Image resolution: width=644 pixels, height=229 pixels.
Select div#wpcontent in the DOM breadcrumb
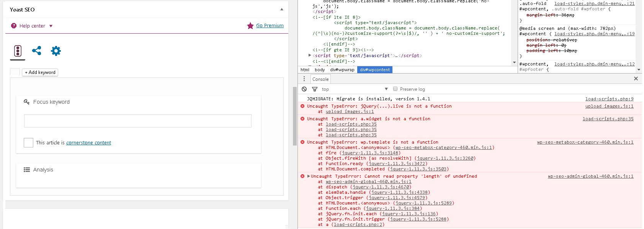375,70
